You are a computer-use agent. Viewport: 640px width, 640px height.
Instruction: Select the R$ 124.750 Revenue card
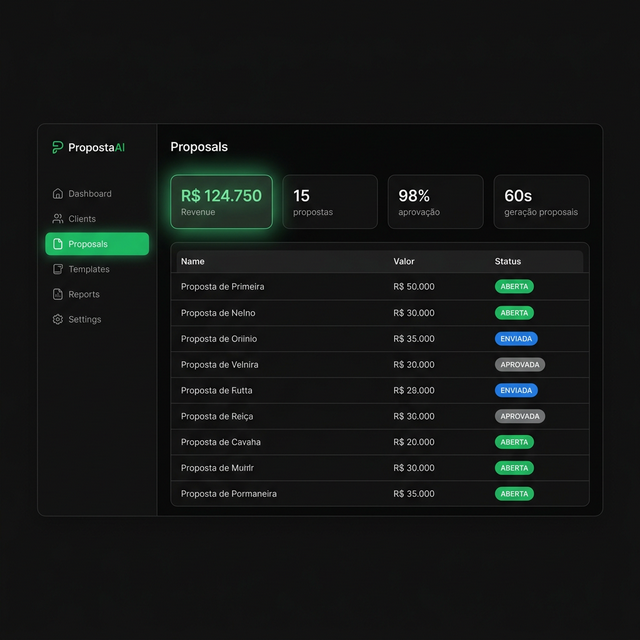coord(221,202)
